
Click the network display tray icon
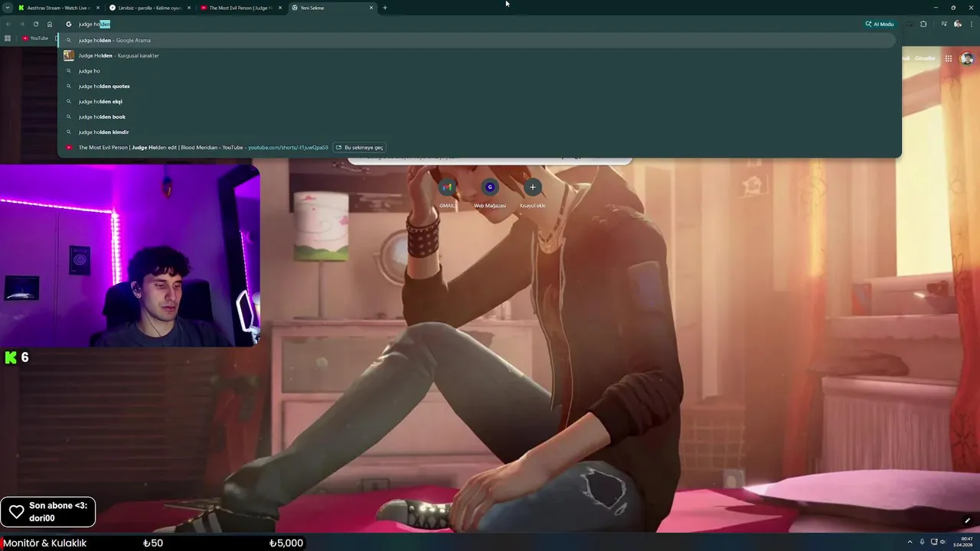(x=933, y=542)
